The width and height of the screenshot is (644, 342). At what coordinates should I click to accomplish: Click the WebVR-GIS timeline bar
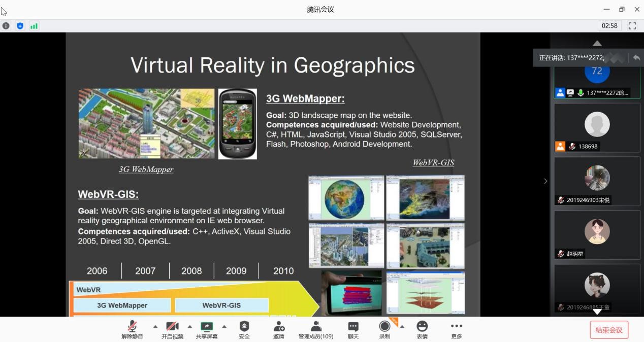pos(221,305)
